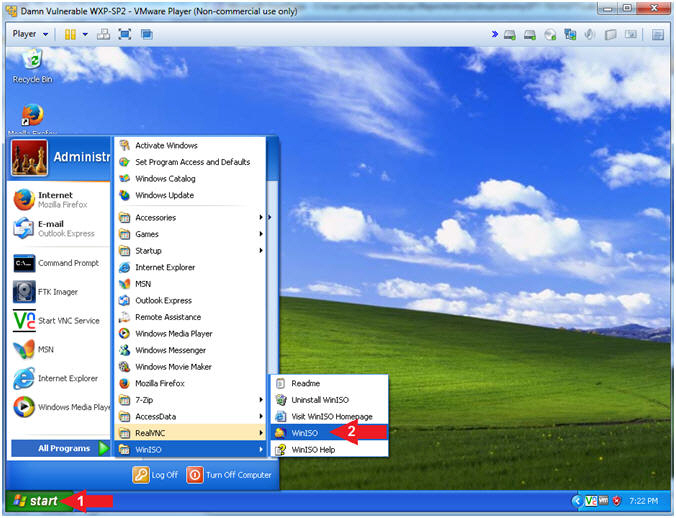Image resolution: width=676 pixels, height=518 pixels.
Task: Open WinISO Help entry
Action: (329, 449)
